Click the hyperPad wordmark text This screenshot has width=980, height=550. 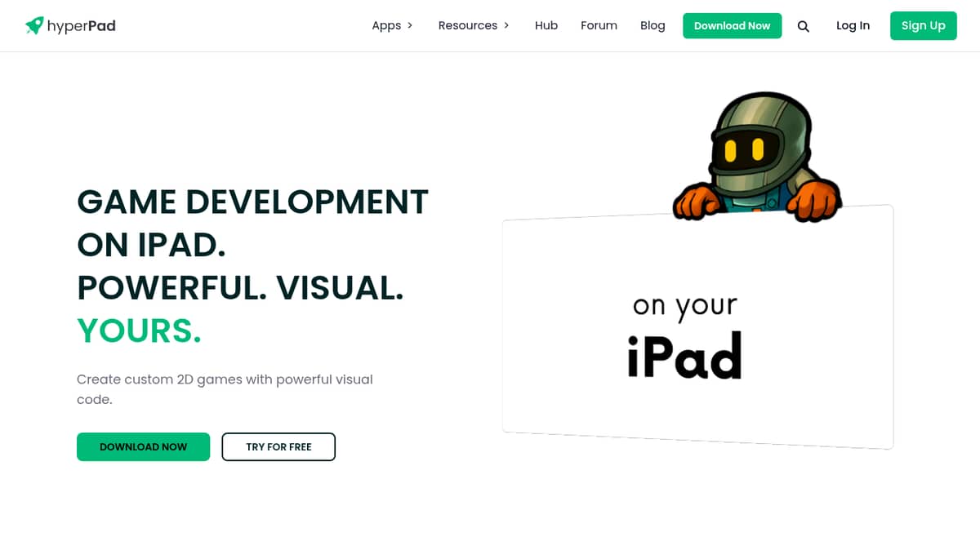(x=82, y=26)
